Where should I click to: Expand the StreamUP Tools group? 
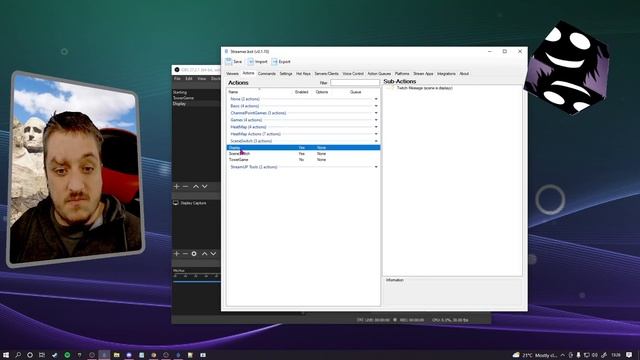tap(376, 167)
